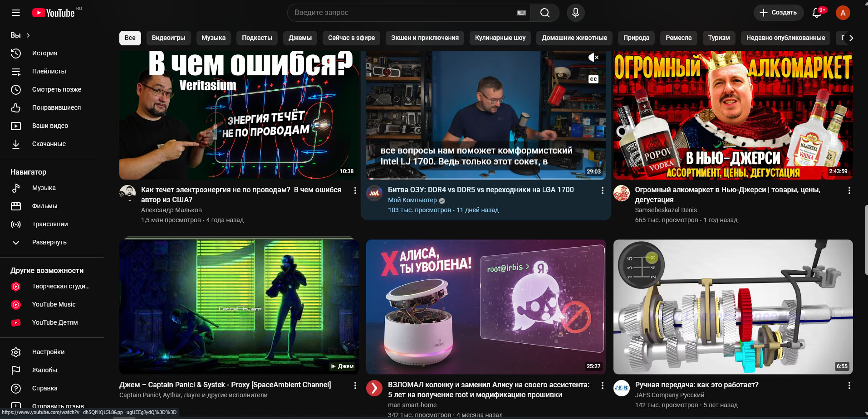Open Samsebeskazal Denis channel avatar

(x=622, y=193)
